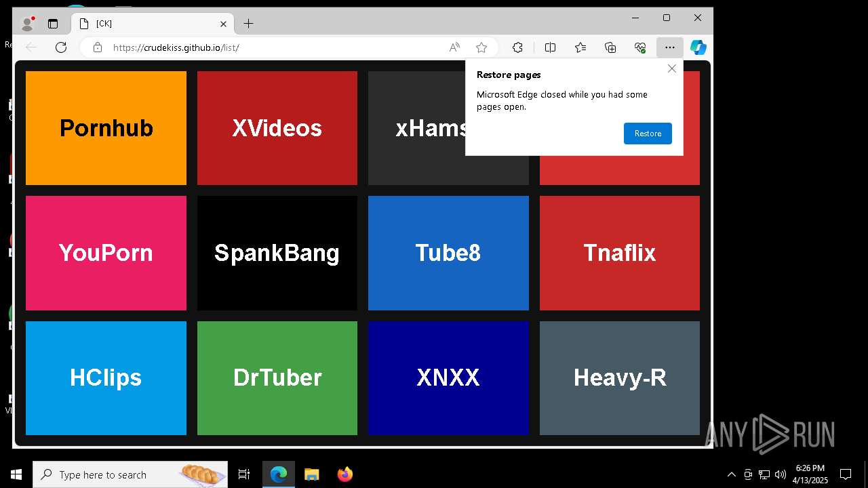
Task: Open the Favorites list icon
Action: click(580, 47)
